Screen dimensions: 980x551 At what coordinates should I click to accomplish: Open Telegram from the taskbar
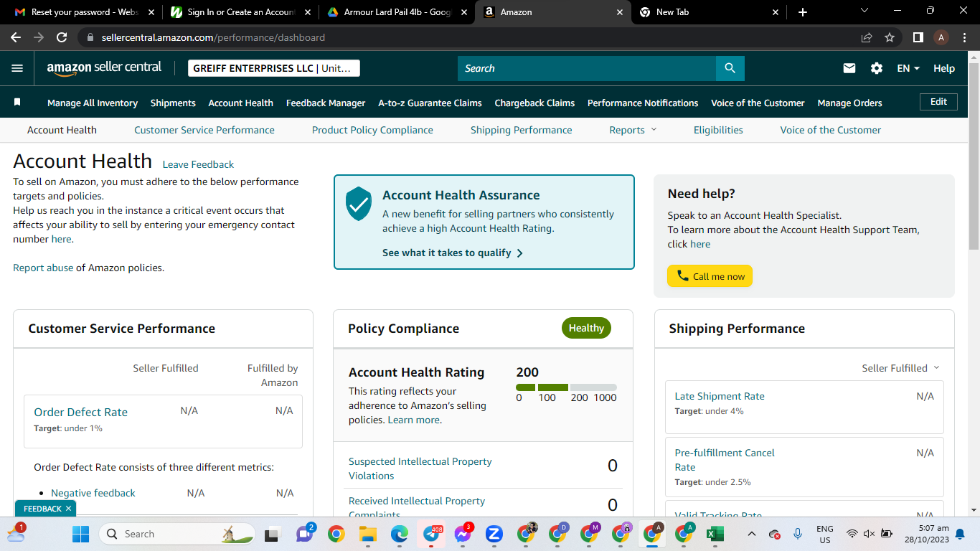click(x=431, y=534)
